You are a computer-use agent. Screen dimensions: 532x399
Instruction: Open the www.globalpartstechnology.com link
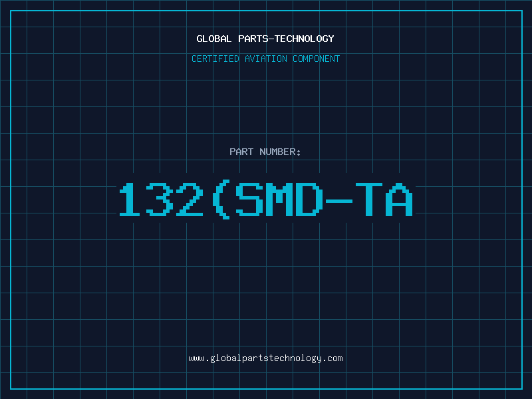(x=265, y=358)
